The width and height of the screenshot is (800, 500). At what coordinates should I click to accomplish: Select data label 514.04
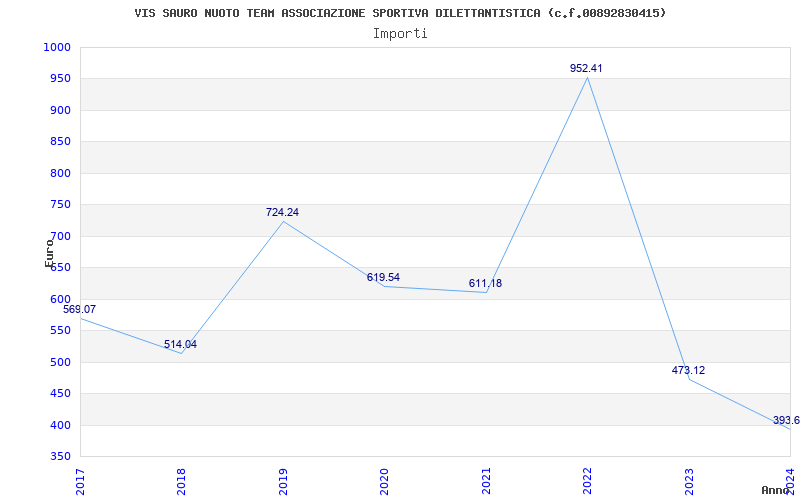181,344
